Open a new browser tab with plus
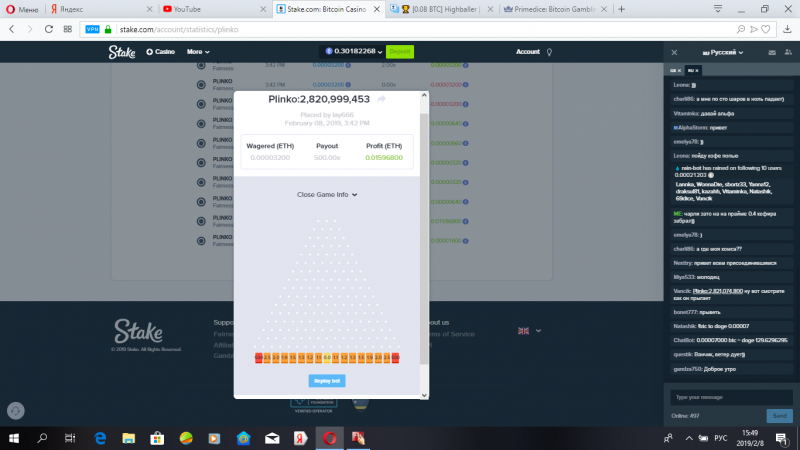The image size is (800, 450). click(x=621, y=9)
